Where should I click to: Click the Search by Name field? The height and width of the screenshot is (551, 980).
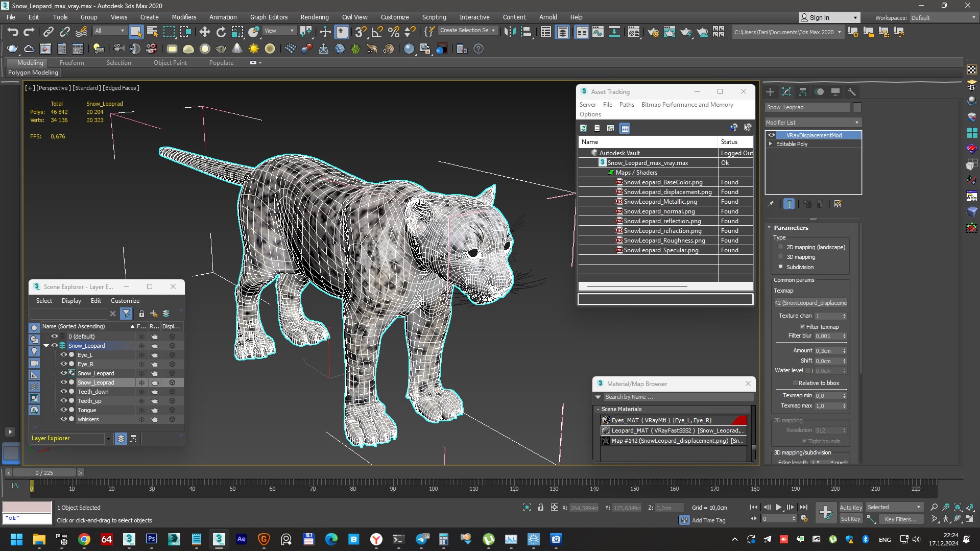pos(679,397)
